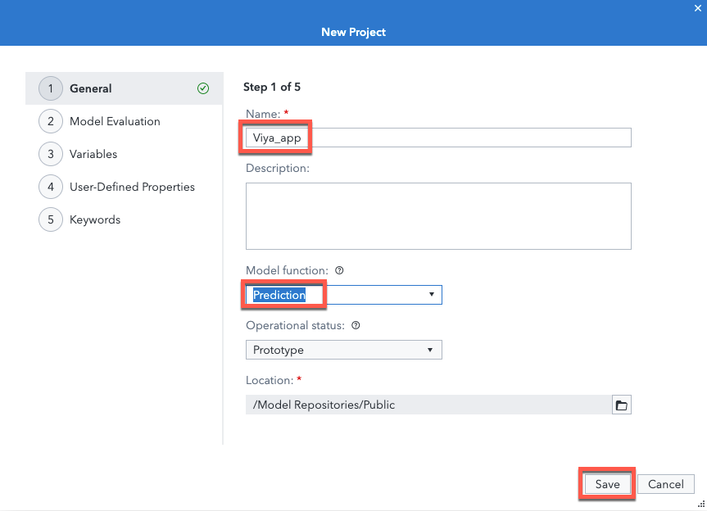Click the green checkmark next to General
Image resolution: width=707 pixels, height=511 pixels.
pos(203,89)
